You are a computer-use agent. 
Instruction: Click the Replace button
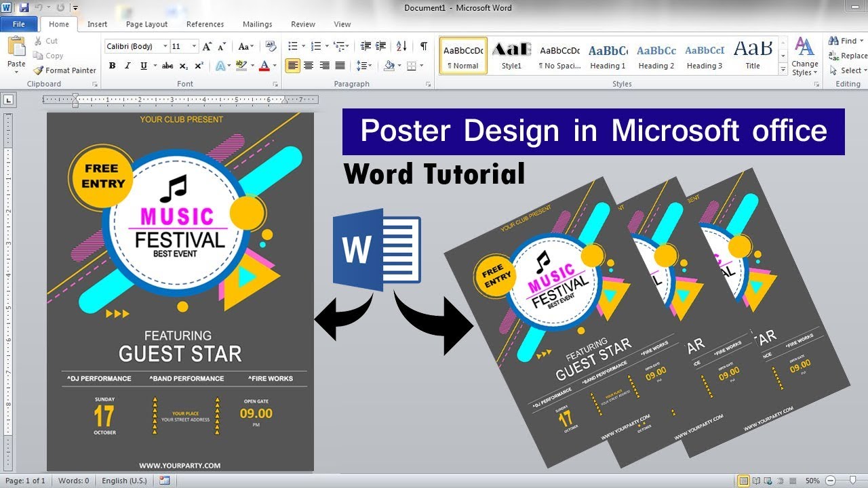tap(848, 56)
